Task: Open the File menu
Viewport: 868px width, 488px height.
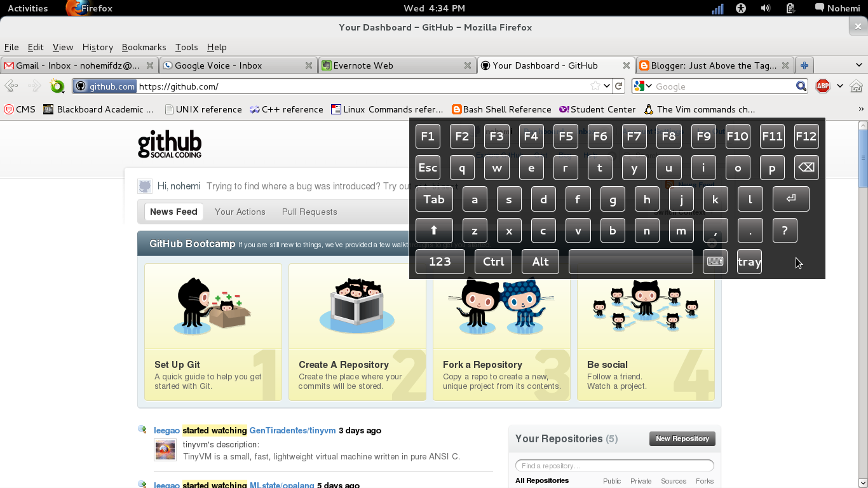Action: [11, 47]
